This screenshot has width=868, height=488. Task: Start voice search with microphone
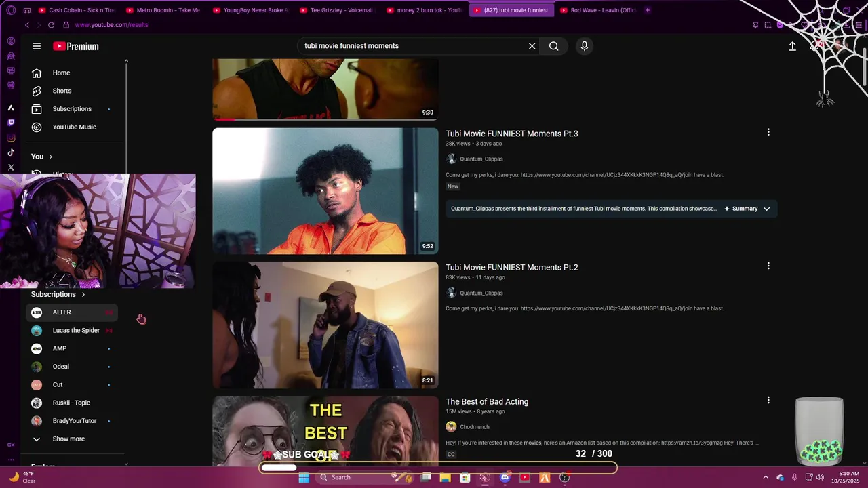[x=585, y=46]
